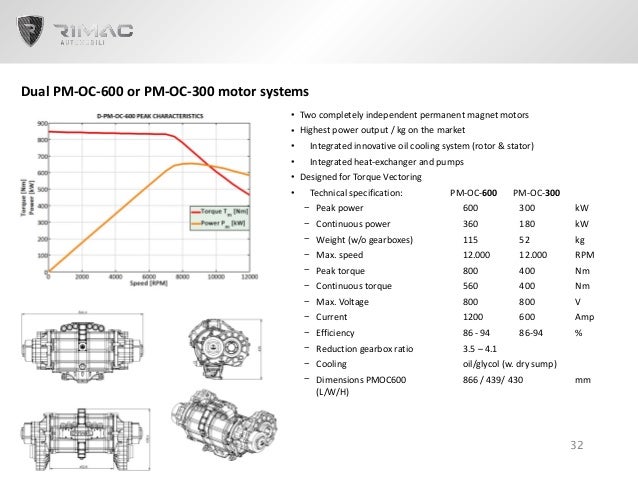
Task: Select 'Integrated heat-exchanger and pumps' bullet
Action: point(387,162)
